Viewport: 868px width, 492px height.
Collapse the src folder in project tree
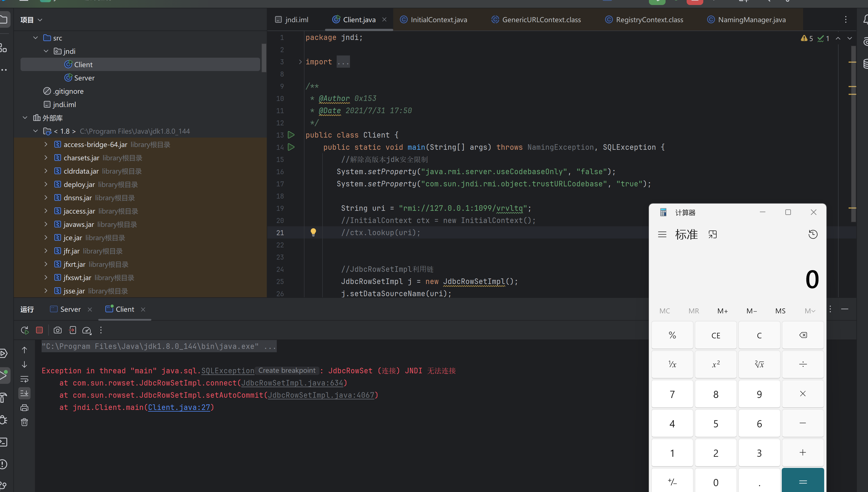click(x=35, y=38)
